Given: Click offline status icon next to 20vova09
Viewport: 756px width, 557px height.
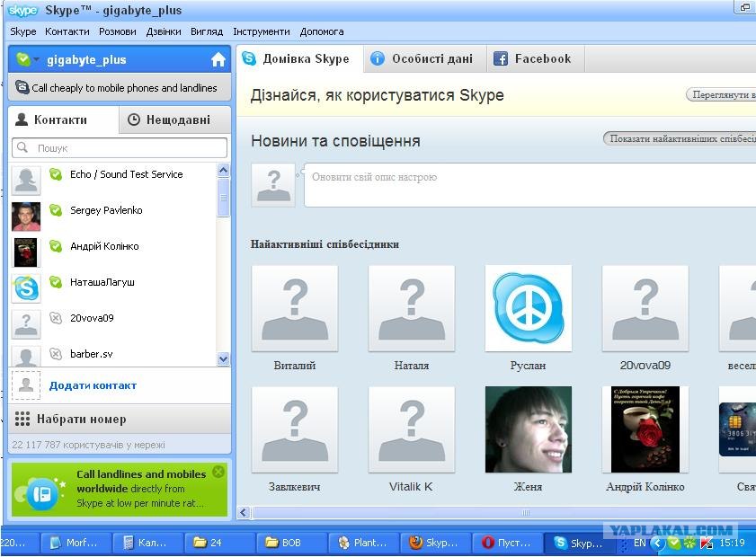Looking at the screenshot, I should pos(56,318).
